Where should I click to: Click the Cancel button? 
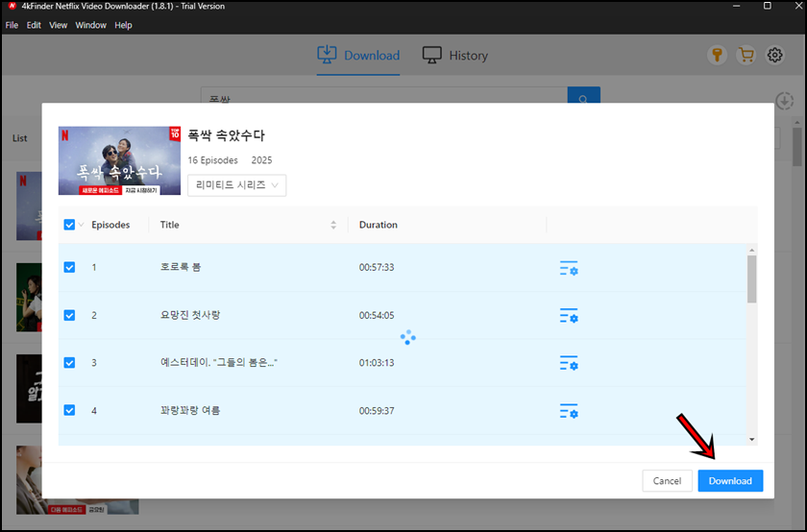point(667,480)
